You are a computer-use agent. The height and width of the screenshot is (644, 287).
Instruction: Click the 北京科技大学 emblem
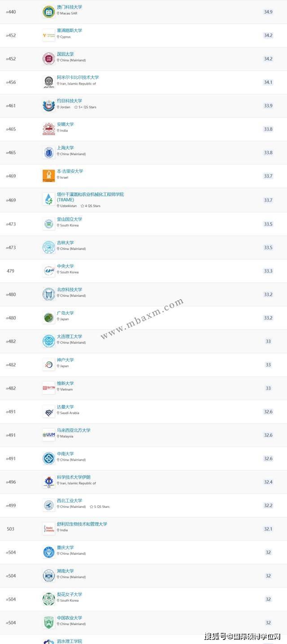[x=48, y=294]
